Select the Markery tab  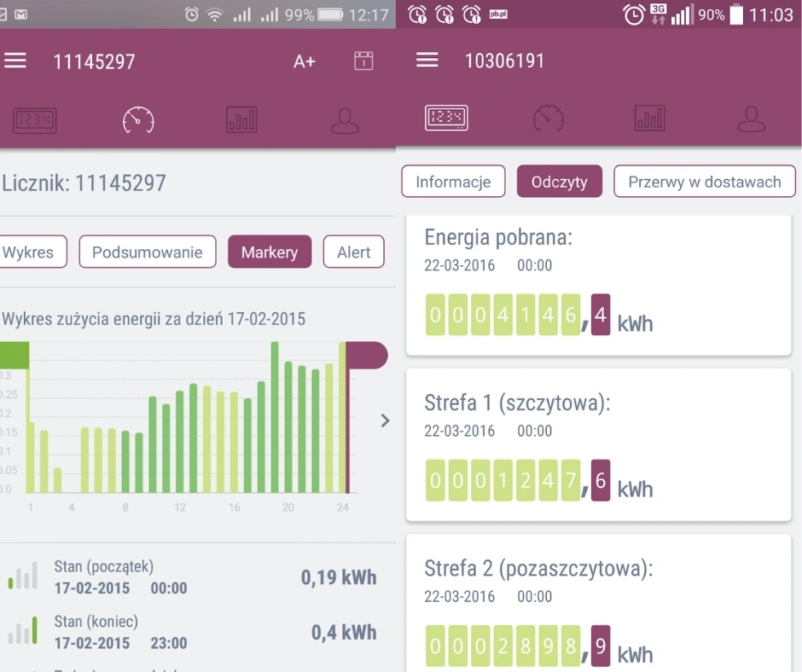click(x=270, y=252)
